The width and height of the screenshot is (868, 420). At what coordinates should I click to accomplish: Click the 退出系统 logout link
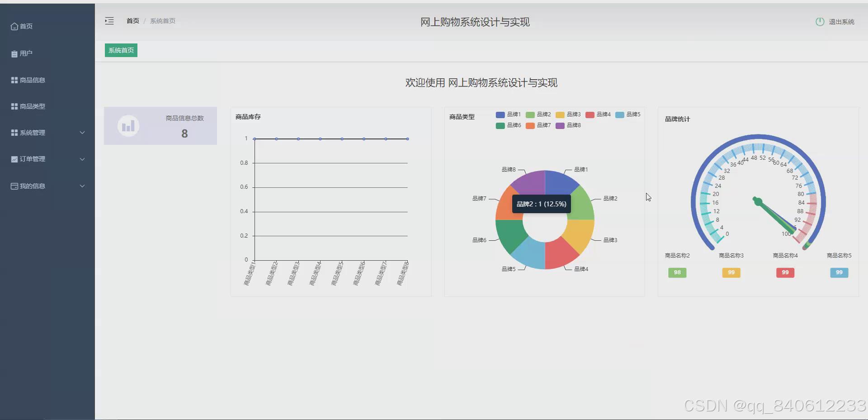click(841, 21)
